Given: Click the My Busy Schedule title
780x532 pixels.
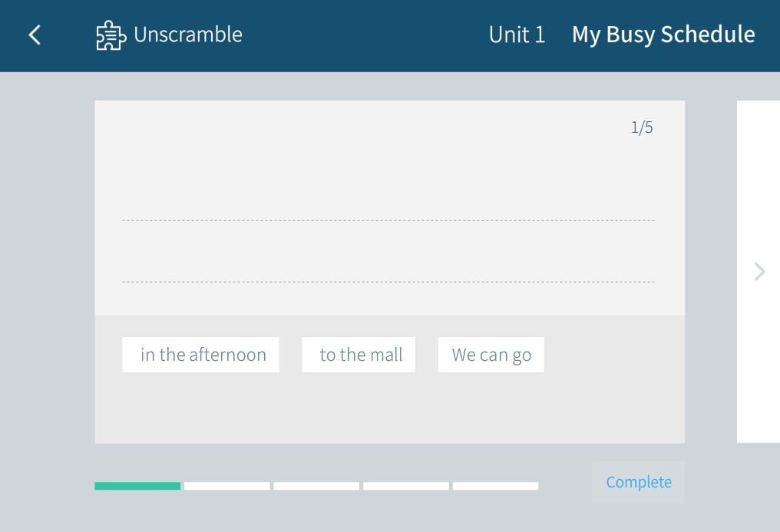Looking at the screenshot, I should click(663, 35).
